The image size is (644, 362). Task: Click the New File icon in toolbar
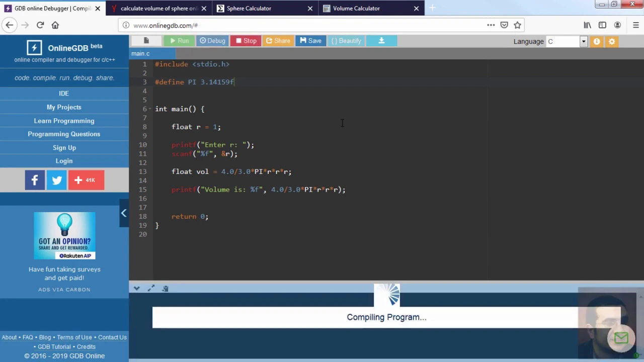[x=146, y=41]
